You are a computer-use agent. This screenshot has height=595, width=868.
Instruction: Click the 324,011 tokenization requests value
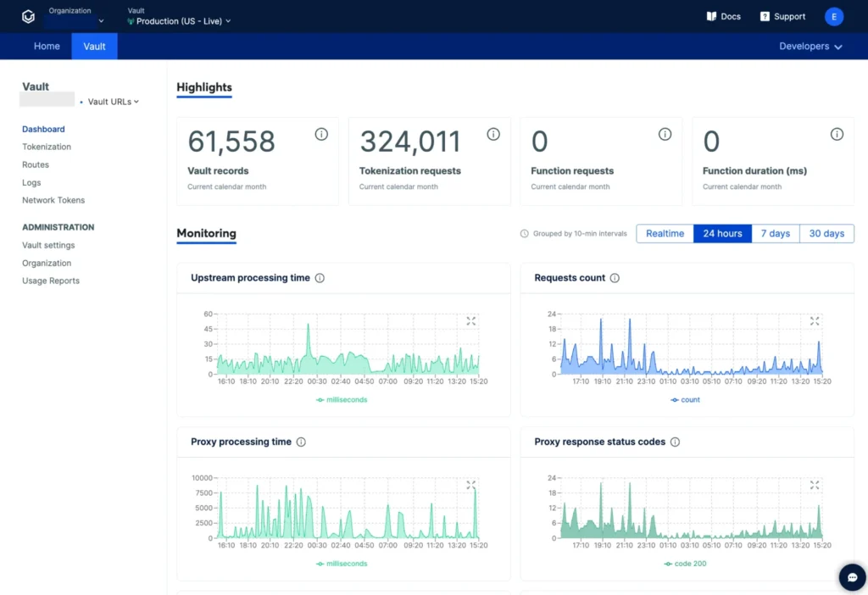tap(410, 142)
